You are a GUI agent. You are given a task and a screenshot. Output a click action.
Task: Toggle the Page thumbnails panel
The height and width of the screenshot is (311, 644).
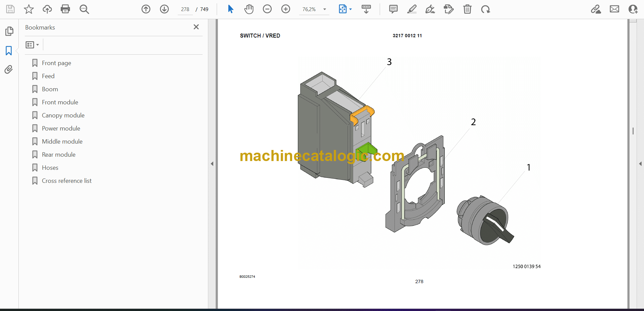(9, 31)
